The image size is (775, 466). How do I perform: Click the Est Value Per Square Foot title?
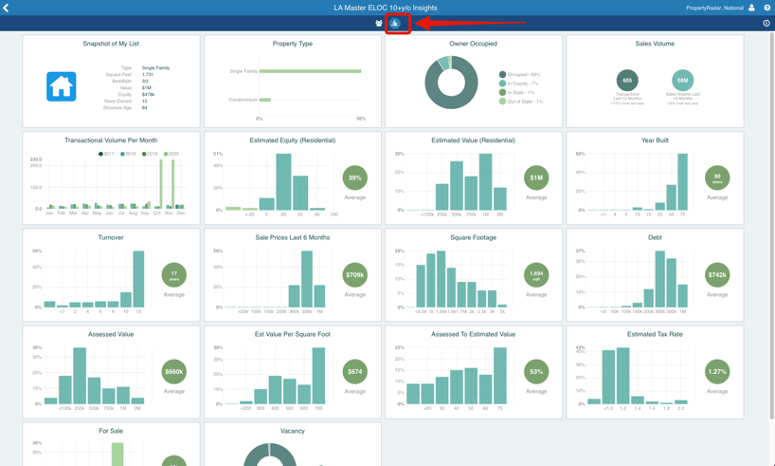point(292,334)
